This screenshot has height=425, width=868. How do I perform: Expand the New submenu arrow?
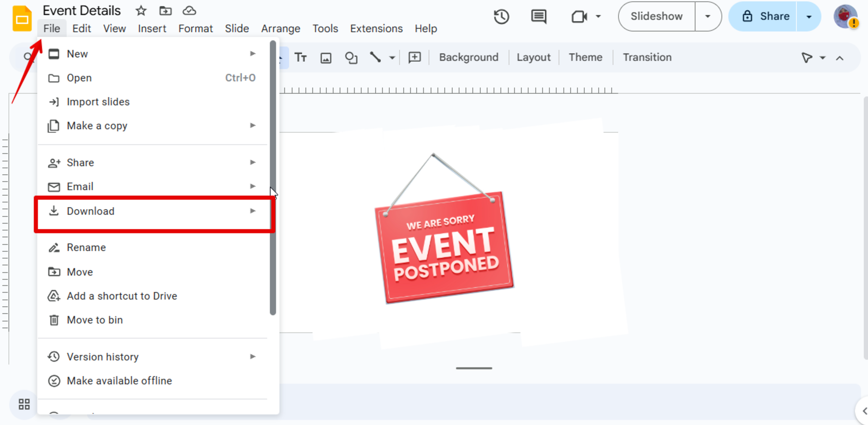[253, 53]
